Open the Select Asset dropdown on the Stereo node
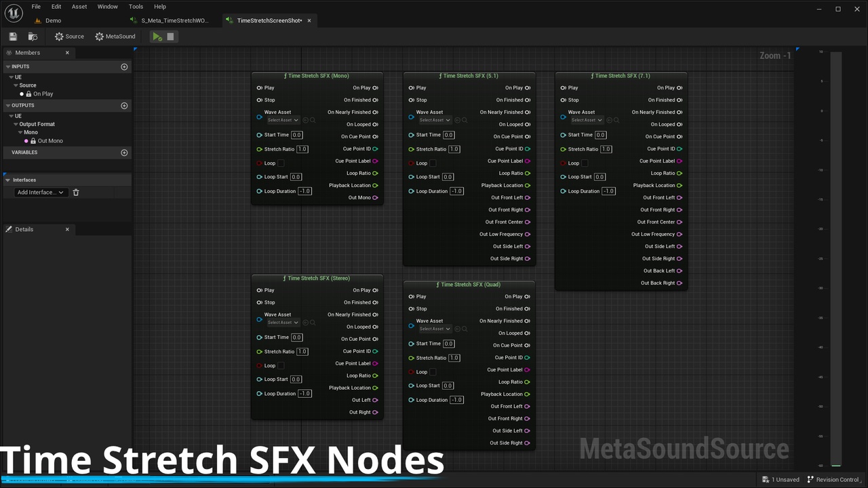This screenshot has width=868, height=488. [282, 323]
